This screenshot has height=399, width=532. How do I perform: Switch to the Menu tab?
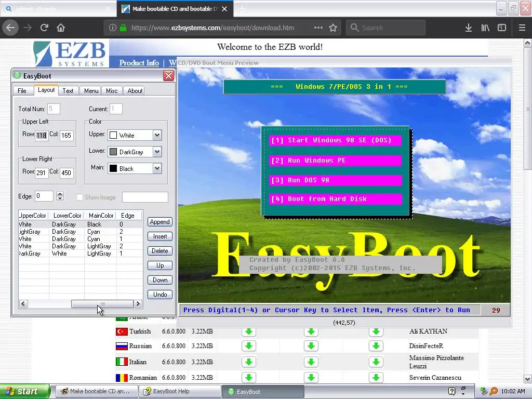coord(91,91)
